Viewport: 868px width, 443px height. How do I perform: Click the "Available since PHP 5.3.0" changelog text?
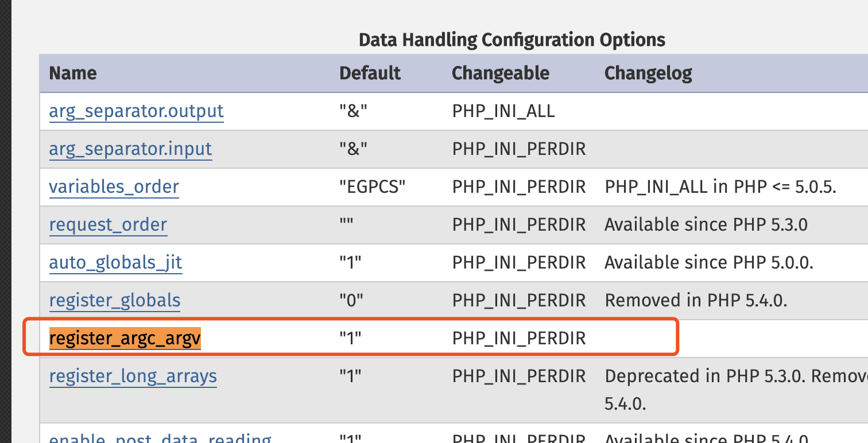tap(706, 224)
